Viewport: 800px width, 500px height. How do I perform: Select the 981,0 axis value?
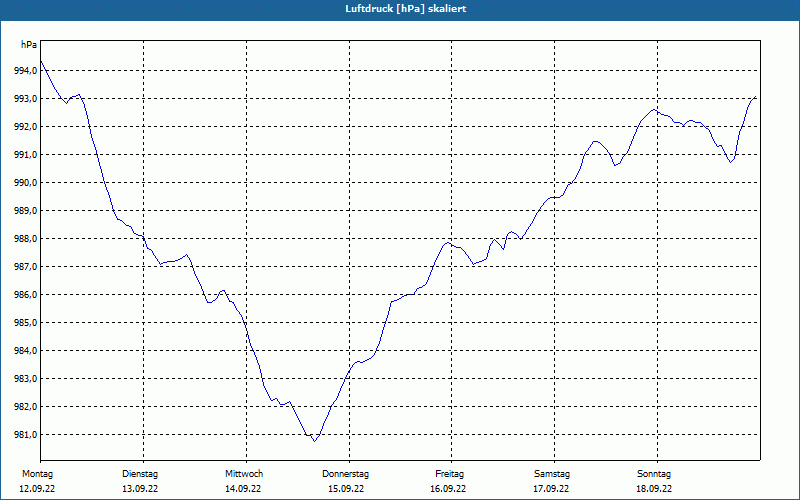coord(25,435)
